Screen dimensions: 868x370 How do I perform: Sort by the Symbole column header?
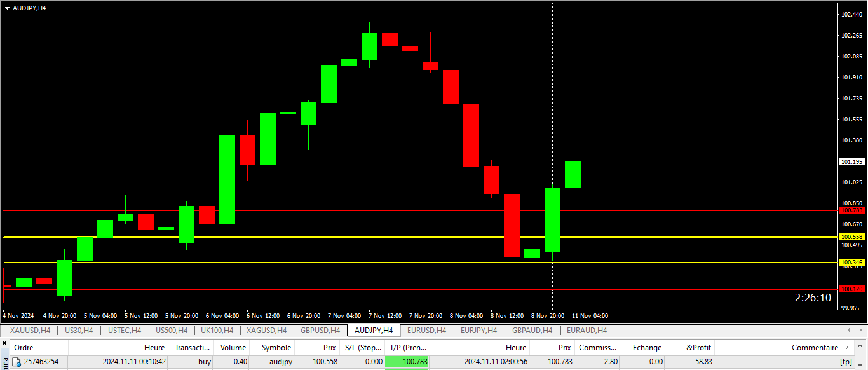point(272,348)
